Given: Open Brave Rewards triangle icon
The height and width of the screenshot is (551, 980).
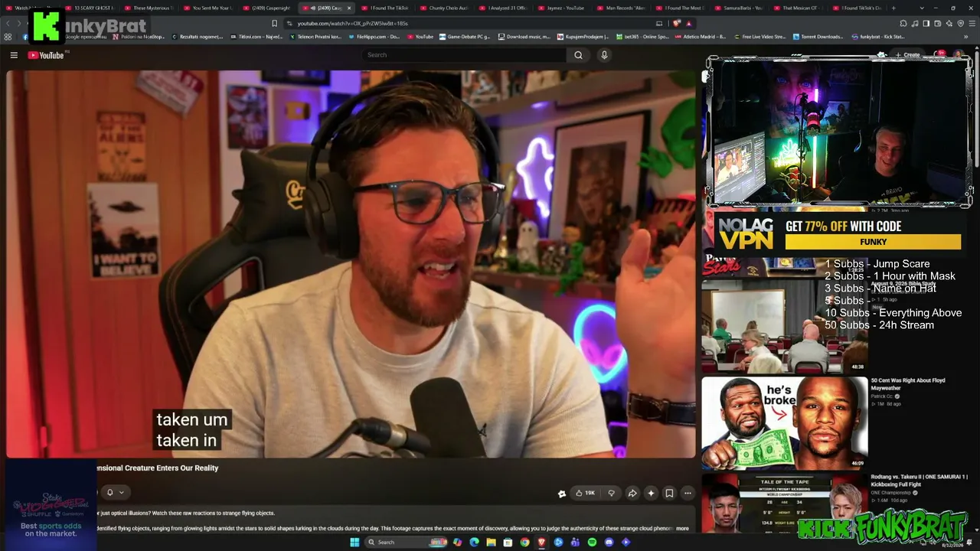Looking at the screenshot, I should click(688, 24).
